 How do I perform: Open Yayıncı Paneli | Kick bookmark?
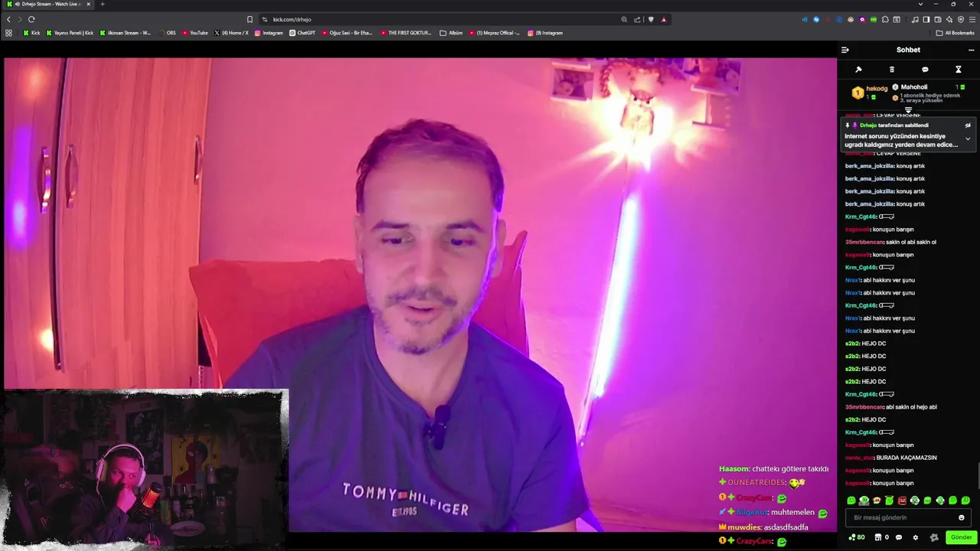tap(70, 33)
